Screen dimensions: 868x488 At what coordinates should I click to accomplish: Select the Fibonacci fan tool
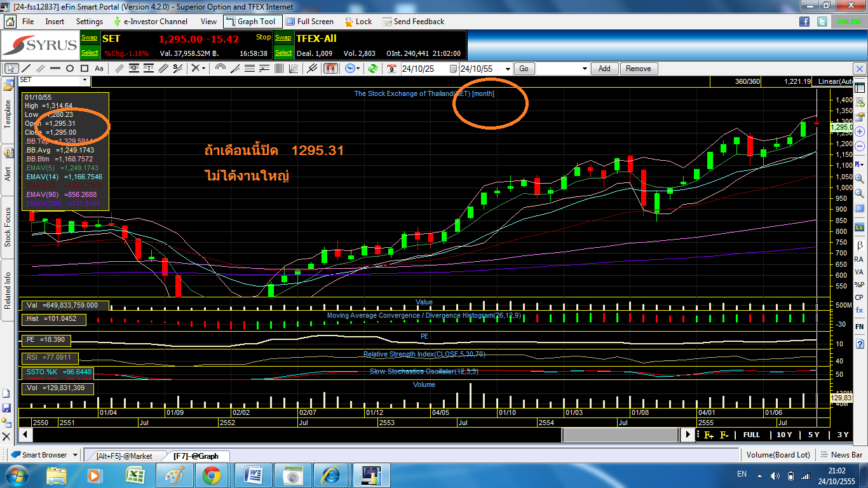coord(235,69)
